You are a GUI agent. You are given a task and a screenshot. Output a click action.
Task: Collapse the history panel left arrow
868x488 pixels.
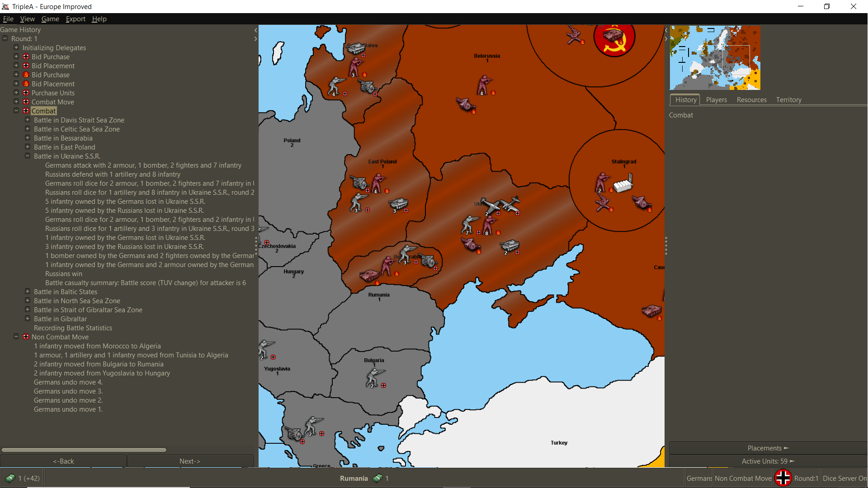[255, 30]
